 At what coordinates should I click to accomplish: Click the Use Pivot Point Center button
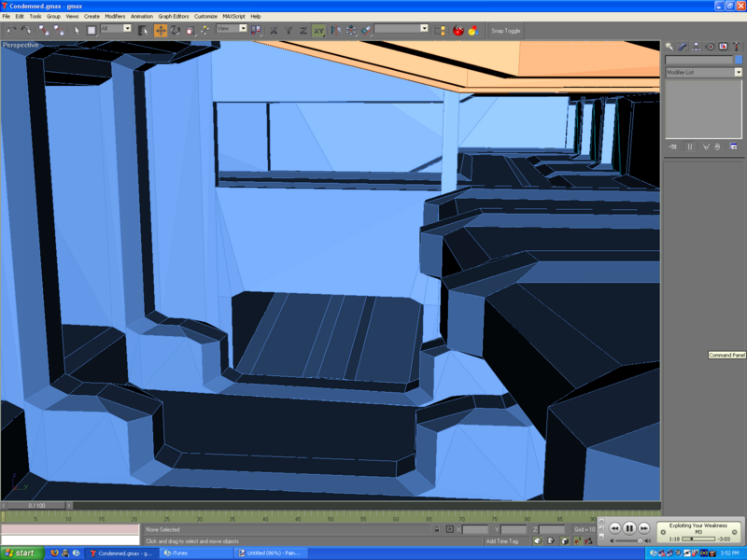[x=256, y=31]
